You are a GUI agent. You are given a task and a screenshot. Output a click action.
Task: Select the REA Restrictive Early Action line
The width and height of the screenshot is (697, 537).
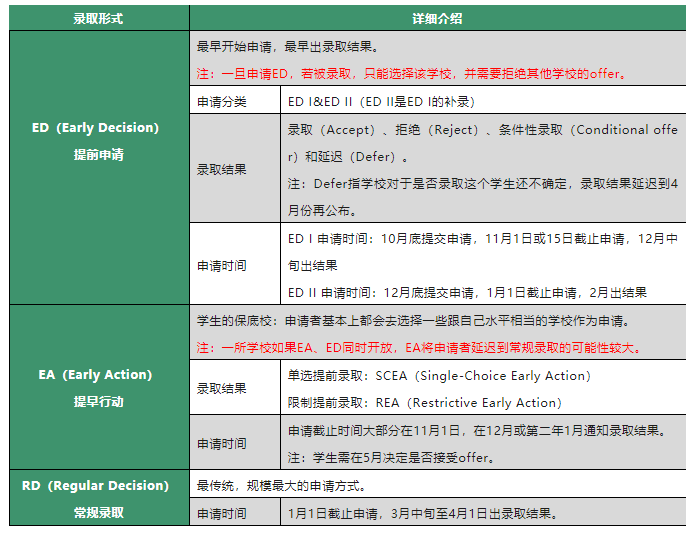point(424,402)
